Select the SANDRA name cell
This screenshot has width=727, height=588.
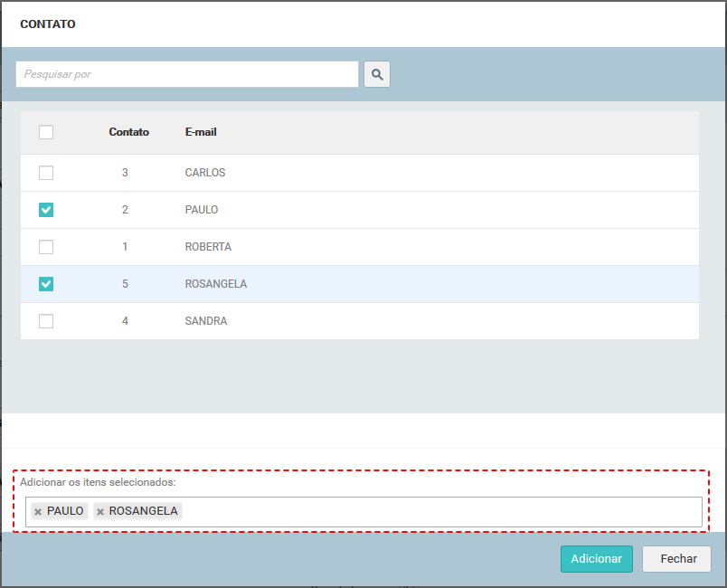206,321
